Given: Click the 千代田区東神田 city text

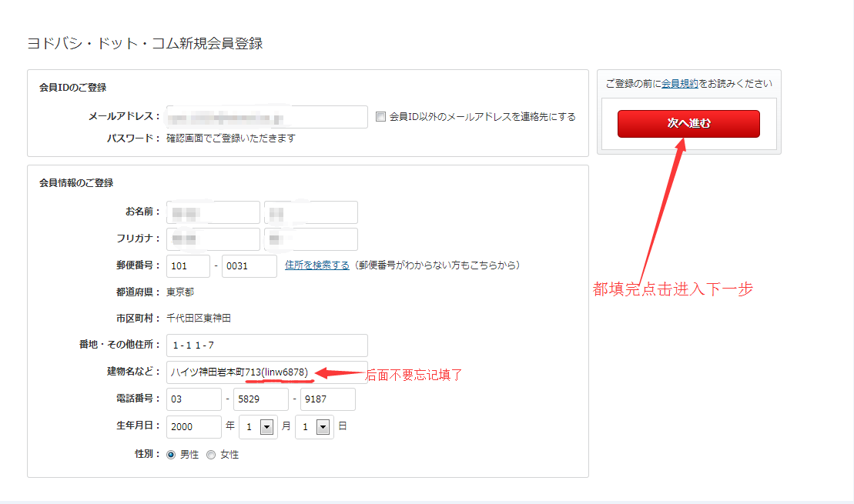Looking at the screenshot, I should point(199,318).
